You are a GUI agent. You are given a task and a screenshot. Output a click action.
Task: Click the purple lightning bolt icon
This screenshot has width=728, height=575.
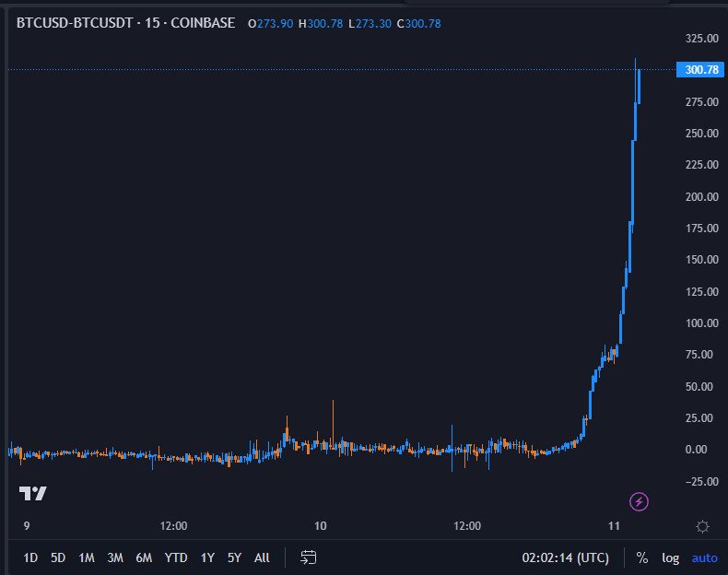[639, 501]
